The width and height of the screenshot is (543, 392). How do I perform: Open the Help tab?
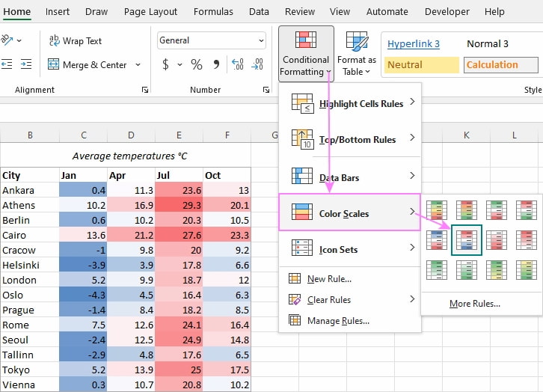coord(494,11)
